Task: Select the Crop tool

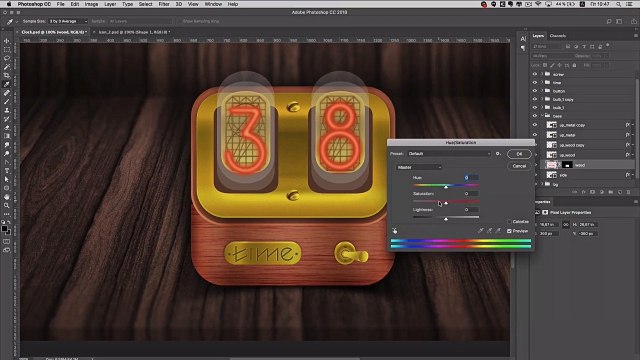Action: [7, 76]
